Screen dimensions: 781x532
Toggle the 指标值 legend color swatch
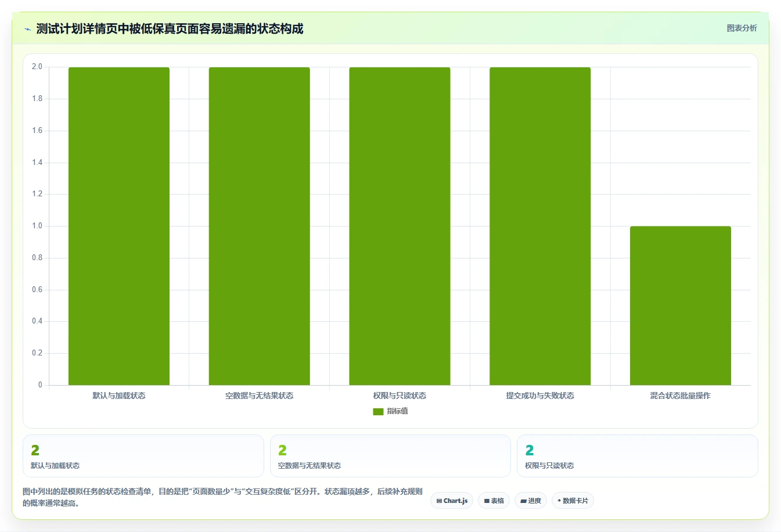point(378,411)
